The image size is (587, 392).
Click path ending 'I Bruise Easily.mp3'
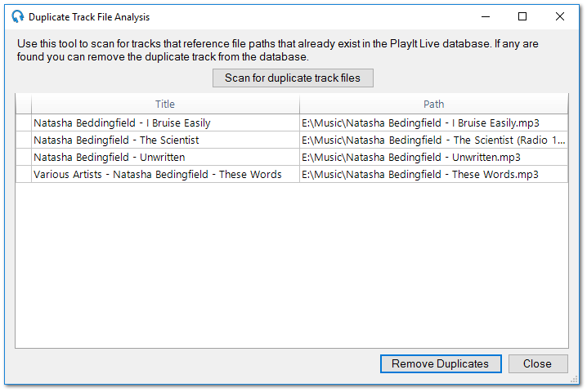[x=433, y=122]
